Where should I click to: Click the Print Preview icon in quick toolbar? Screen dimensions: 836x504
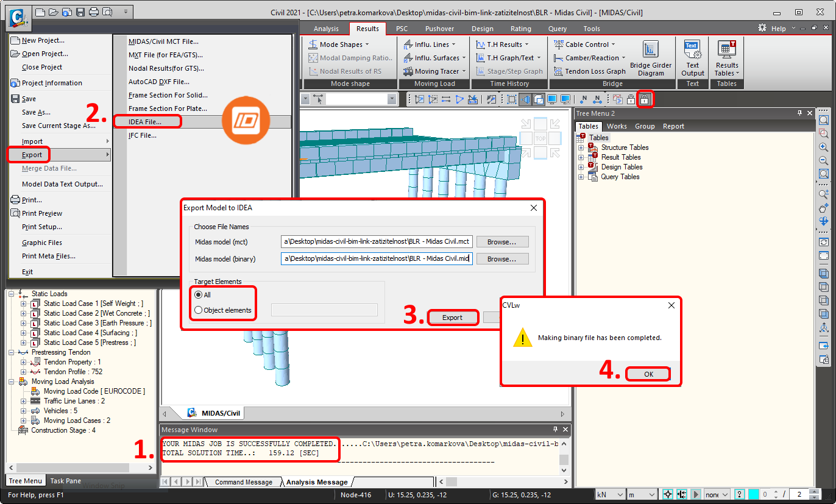coord(107,12)
